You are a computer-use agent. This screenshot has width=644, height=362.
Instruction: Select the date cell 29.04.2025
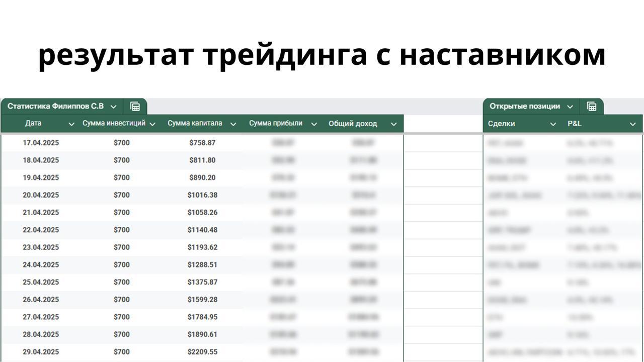tap(41, 352)
